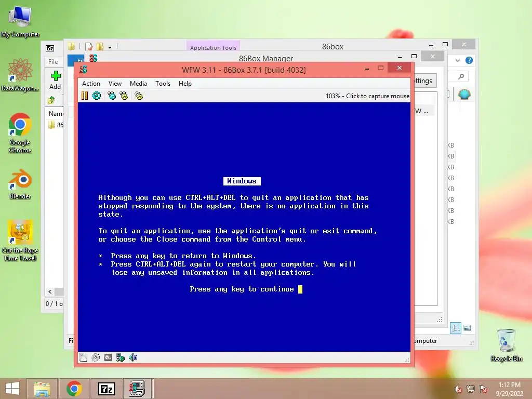Image resolution: width=532 pixels, height=399 pixels.
Task: Click the Name column header in 7-Zip
Action: pyautogui.click(x=56, y=113)
